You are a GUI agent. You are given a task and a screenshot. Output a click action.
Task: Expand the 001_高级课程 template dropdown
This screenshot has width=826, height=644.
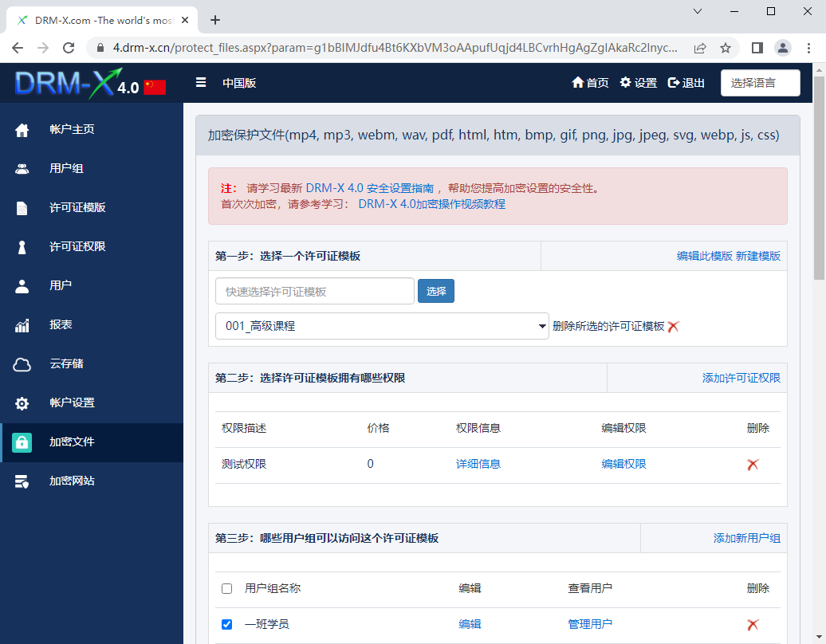click(382, 326)
